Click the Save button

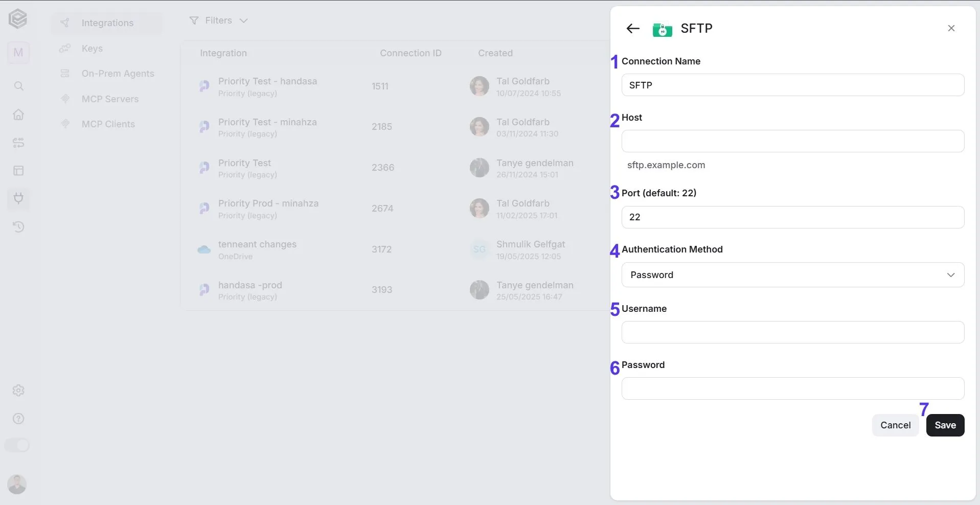(945, 425)
